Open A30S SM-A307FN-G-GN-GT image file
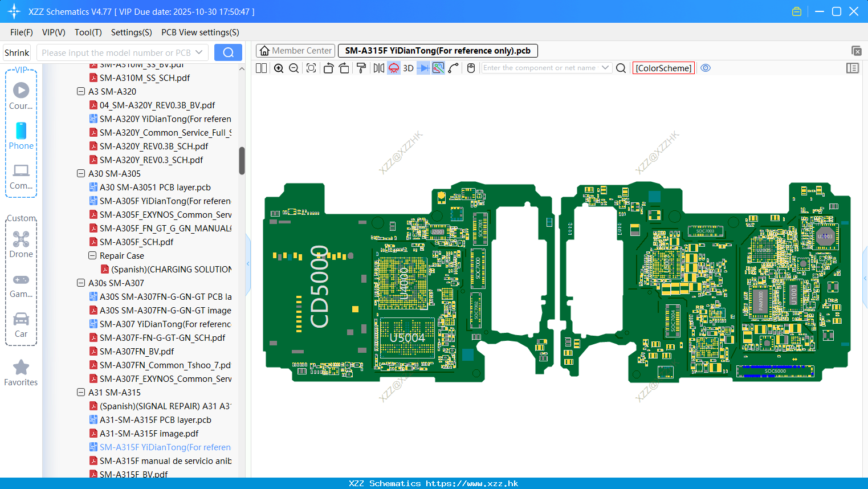The image size is (868, 489). point(165,310)
